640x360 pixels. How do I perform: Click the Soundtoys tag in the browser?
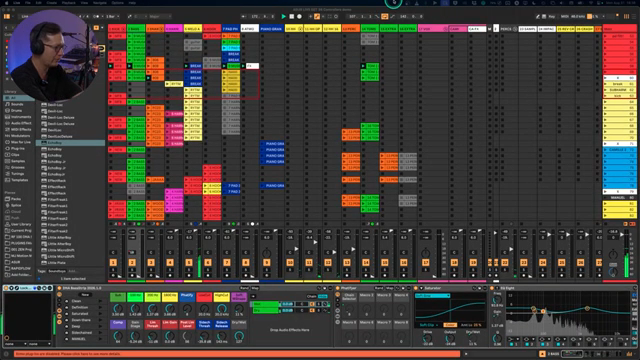[57, 271]
